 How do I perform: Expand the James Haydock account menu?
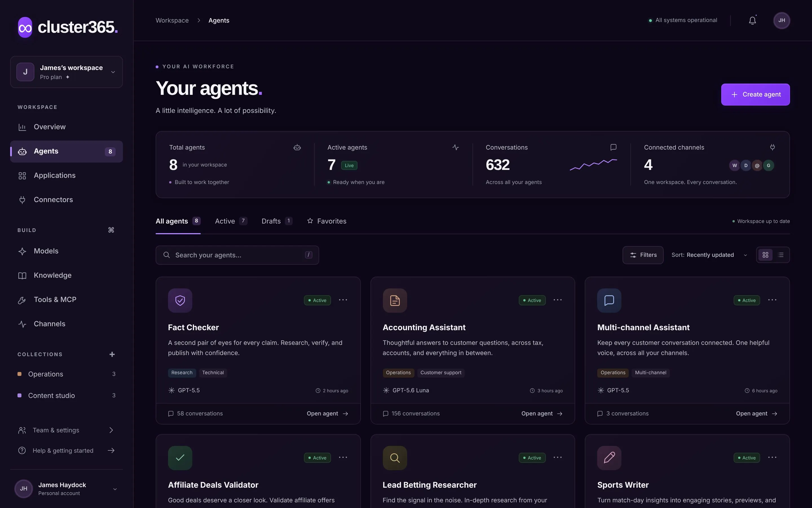[x=67, y=489]
